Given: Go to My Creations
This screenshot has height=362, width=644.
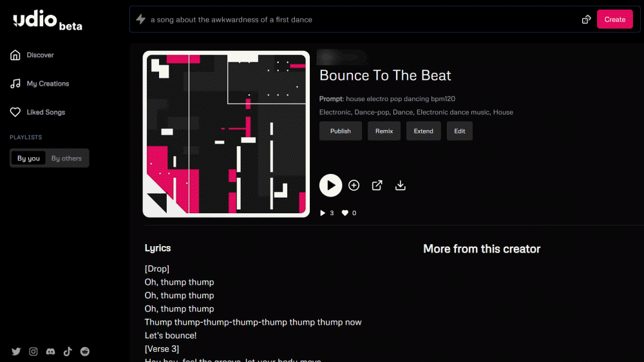Looking at the screenshot, I should pos(47,84).
